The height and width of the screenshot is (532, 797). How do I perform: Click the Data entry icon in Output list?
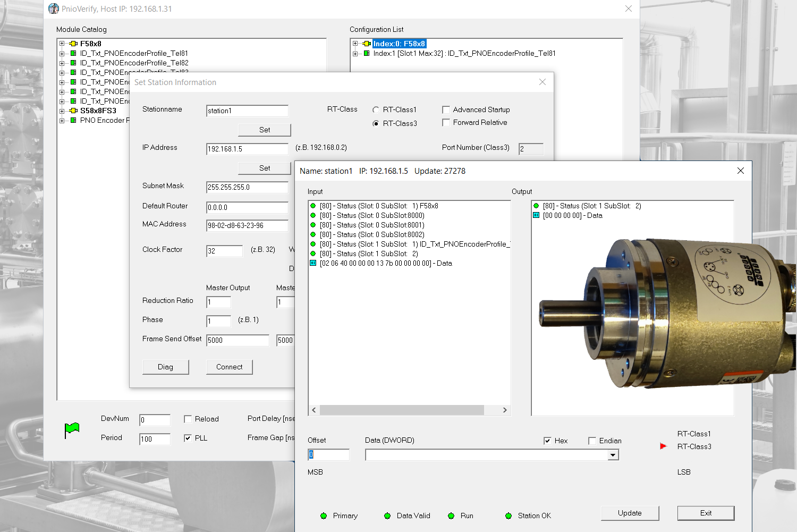pos(536,216)
